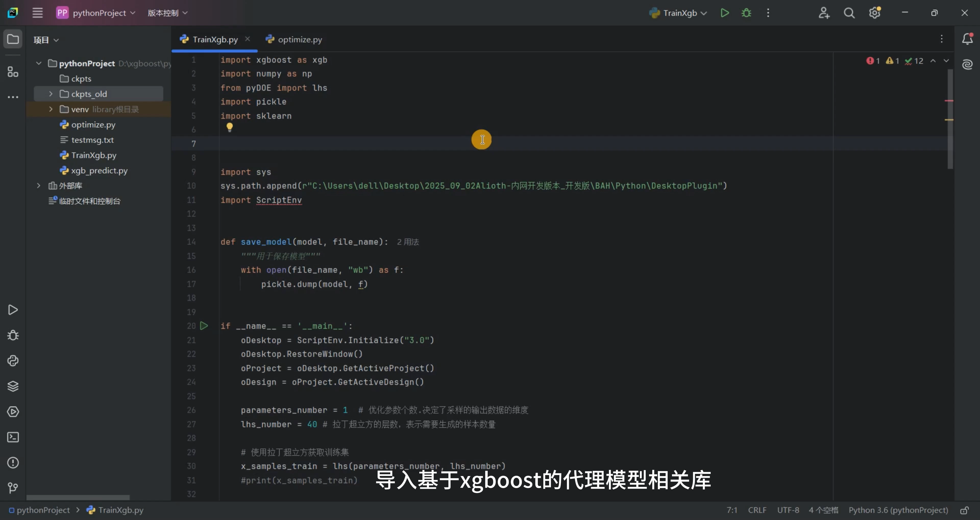980x520 pixels.
Task: Open IDE settings gear icon
Action: [875, 13]
